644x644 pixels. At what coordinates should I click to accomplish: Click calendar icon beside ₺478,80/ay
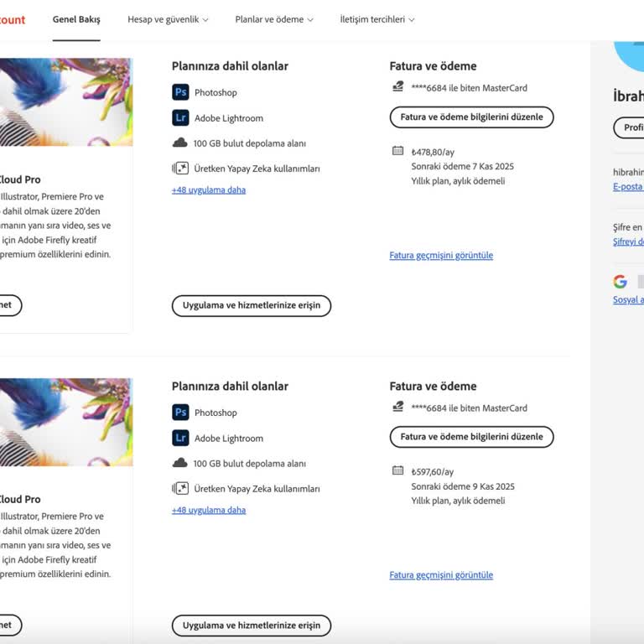click(397, 151)
